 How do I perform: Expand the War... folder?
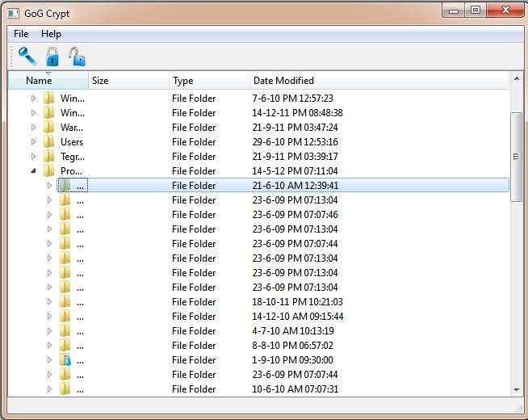click(x=33, y=128)
